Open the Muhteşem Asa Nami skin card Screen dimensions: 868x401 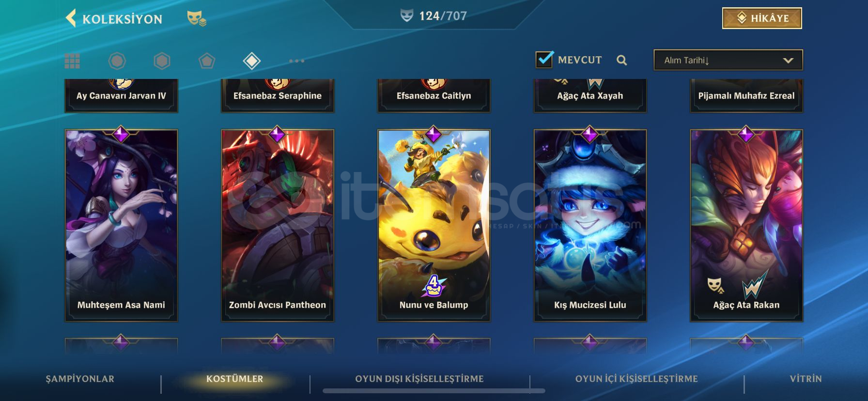click(121, 225)
